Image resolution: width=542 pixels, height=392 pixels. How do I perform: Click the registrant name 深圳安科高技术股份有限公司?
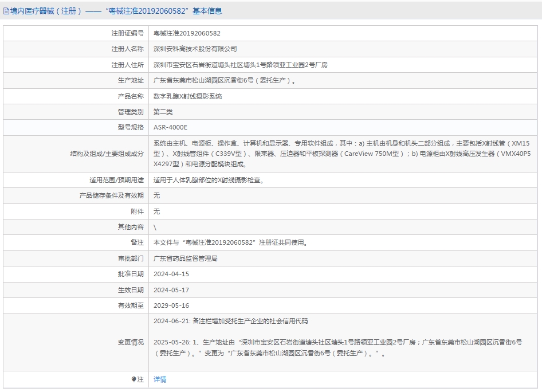click(195, 49)
